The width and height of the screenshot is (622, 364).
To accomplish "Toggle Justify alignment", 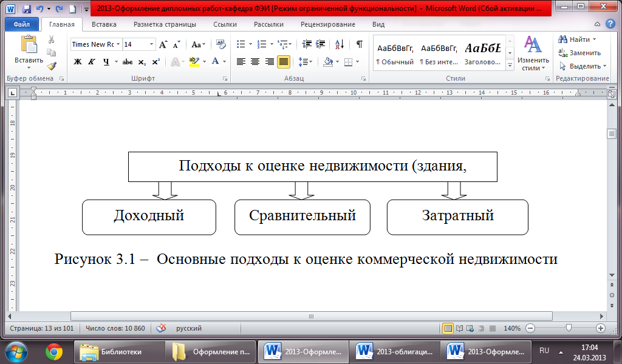I will tap(284, 62).
